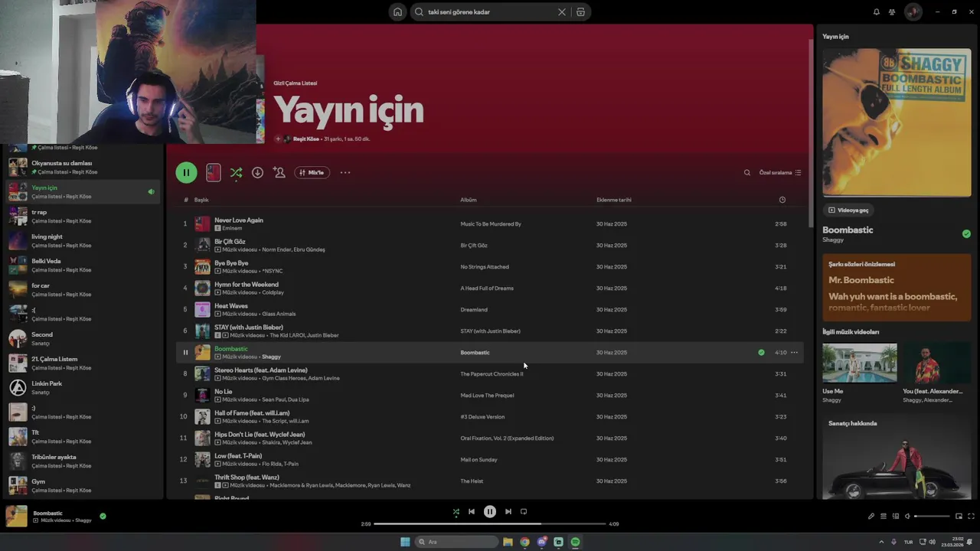The width and height of the screenshot is (980, 551).
Task: Open the play queue icon
Action: 883,517
